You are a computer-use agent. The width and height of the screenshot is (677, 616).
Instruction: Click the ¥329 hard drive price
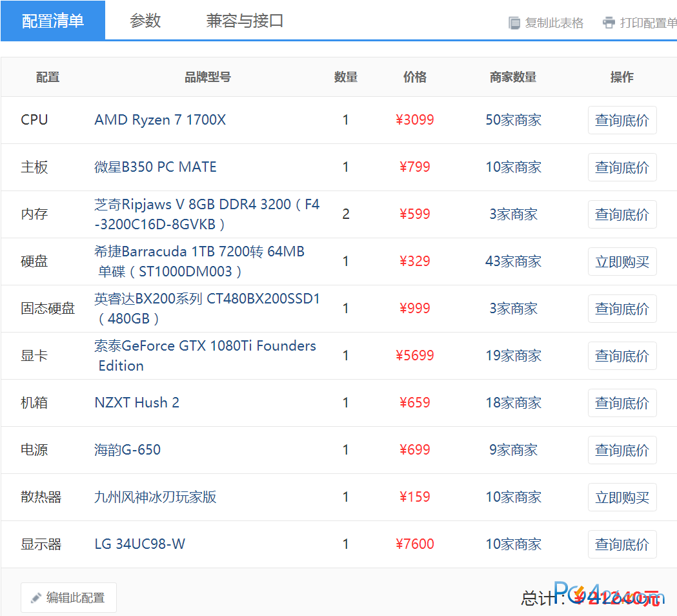(x=415, y=261)
